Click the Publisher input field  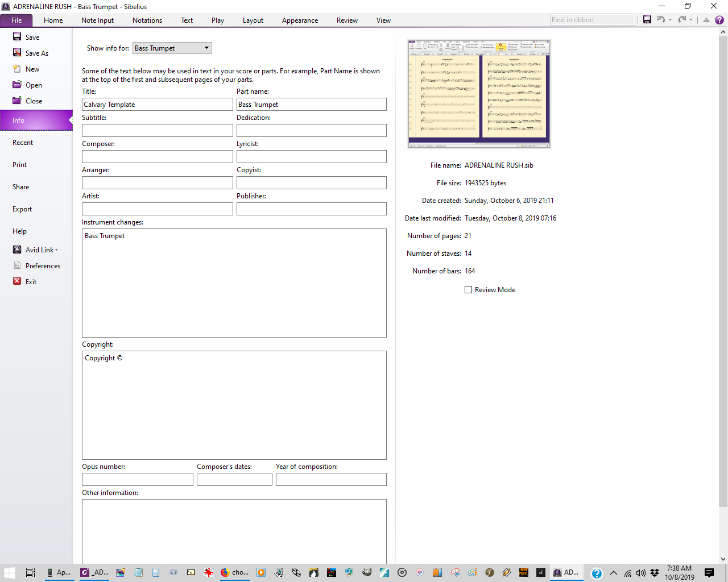(312, 209)
